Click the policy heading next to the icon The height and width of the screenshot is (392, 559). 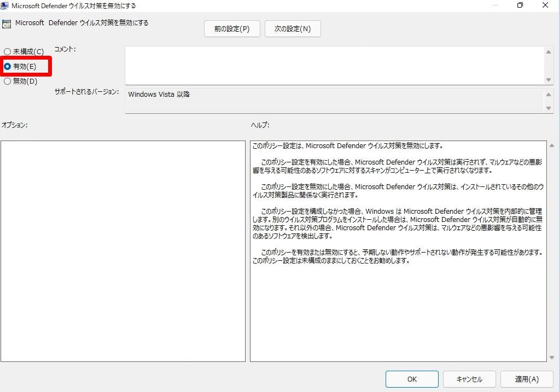coord(81,23)
